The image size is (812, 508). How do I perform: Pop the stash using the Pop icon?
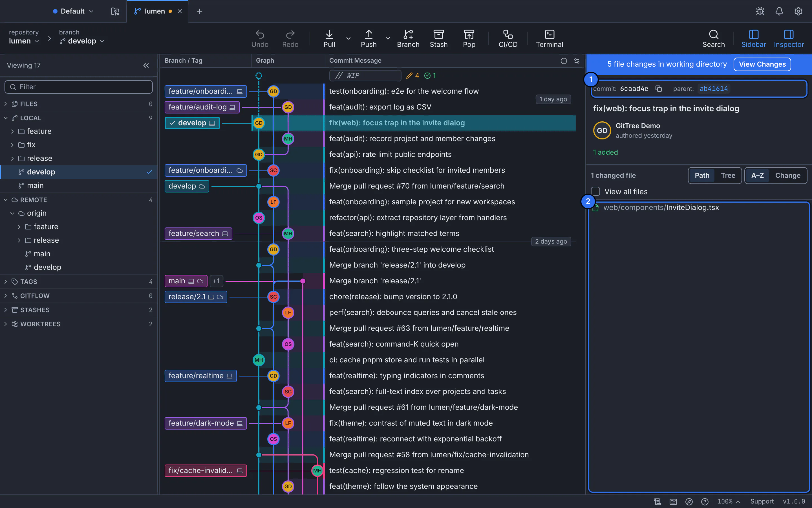click(x=469, y=39)
